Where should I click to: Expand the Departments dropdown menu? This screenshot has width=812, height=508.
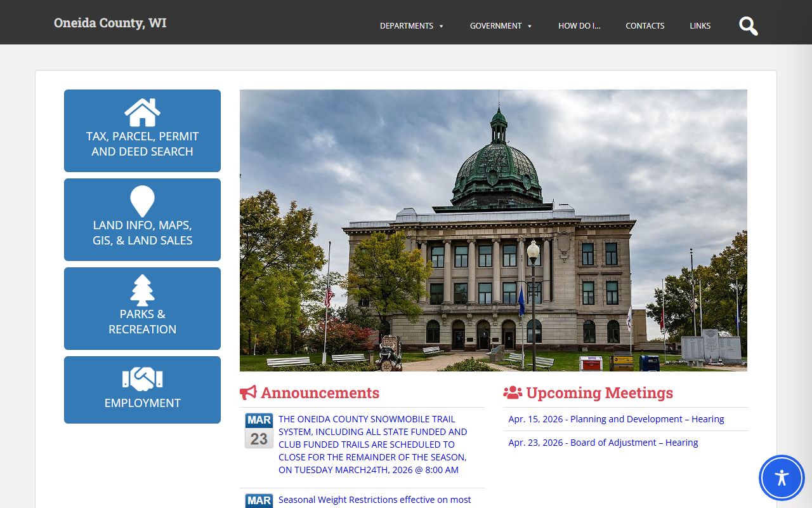click(411, 26)
